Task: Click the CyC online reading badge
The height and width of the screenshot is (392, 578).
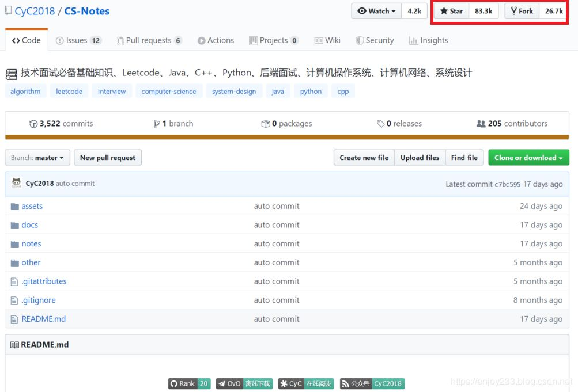Action: point(306,383)
